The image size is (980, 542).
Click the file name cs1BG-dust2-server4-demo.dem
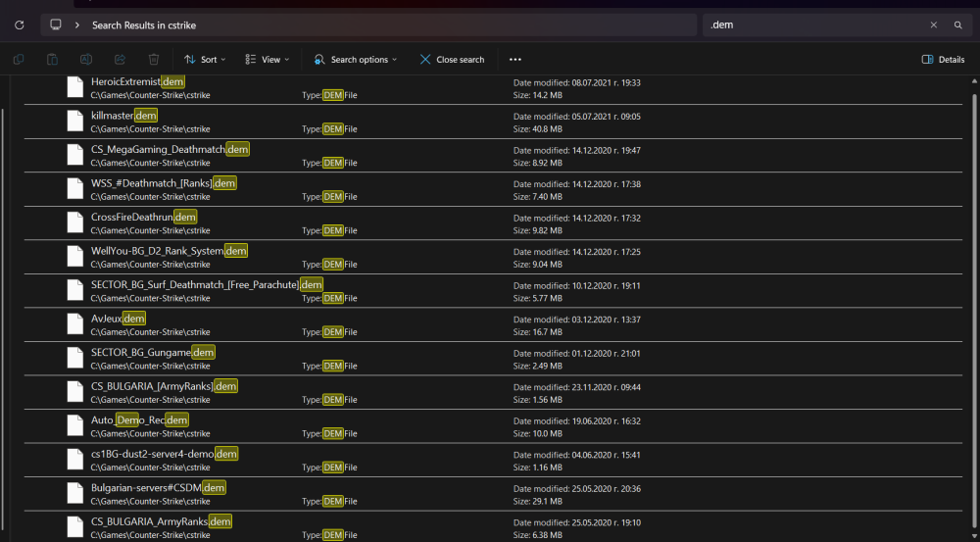pos(165,453)
